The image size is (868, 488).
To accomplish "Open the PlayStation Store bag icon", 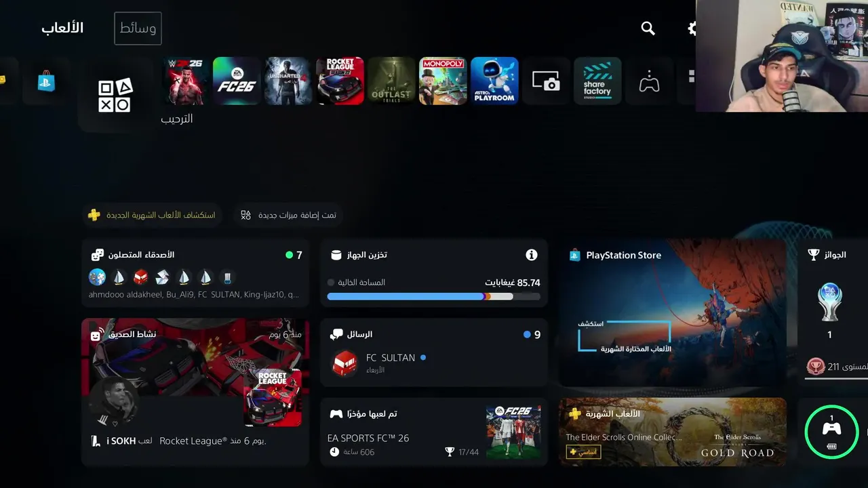I will pyautogui.click(x=46, y=81).
